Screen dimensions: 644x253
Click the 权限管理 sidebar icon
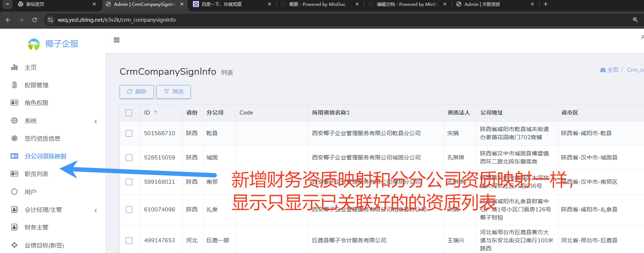point(14,85)
